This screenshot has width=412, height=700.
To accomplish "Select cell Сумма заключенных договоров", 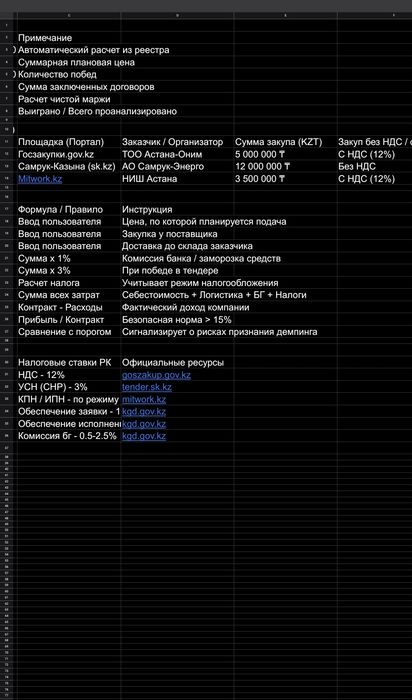I will [x=86, y=87].
